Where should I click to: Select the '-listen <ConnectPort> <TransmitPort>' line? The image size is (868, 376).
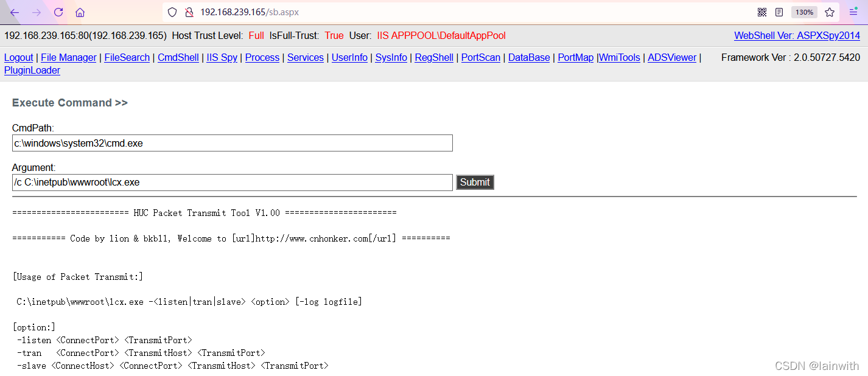[105, 340]
